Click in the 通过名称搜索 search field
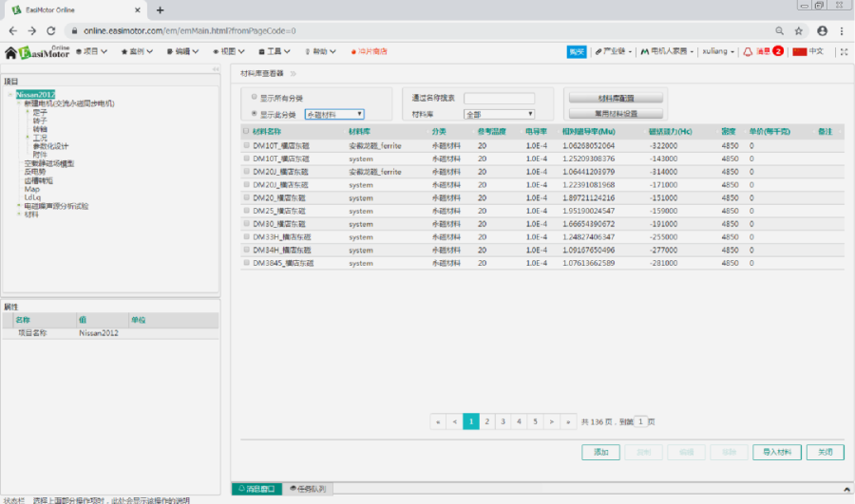Image resolution: width=855 pixels, height=504 pixels. 499,98
